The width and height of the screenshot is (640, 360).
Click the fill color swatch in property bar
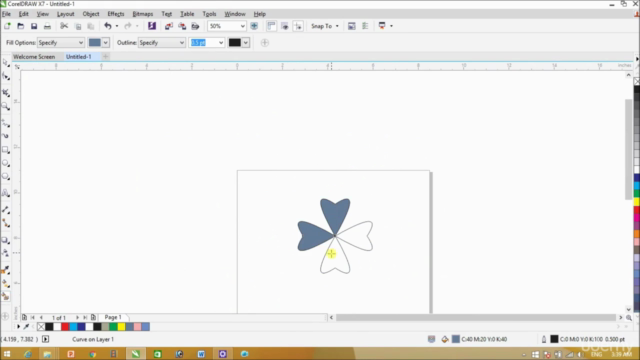(95, 42)
